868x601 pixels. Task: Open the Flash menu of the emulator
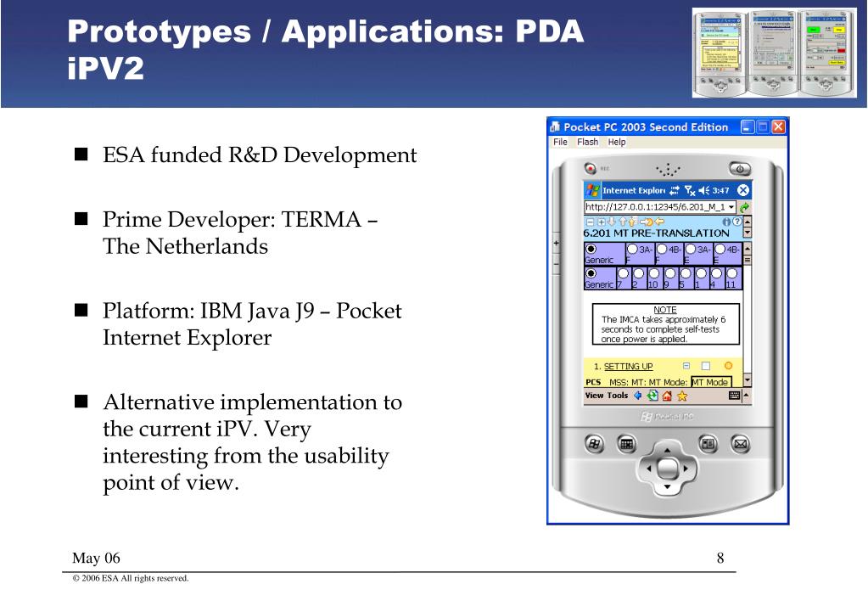587,142
